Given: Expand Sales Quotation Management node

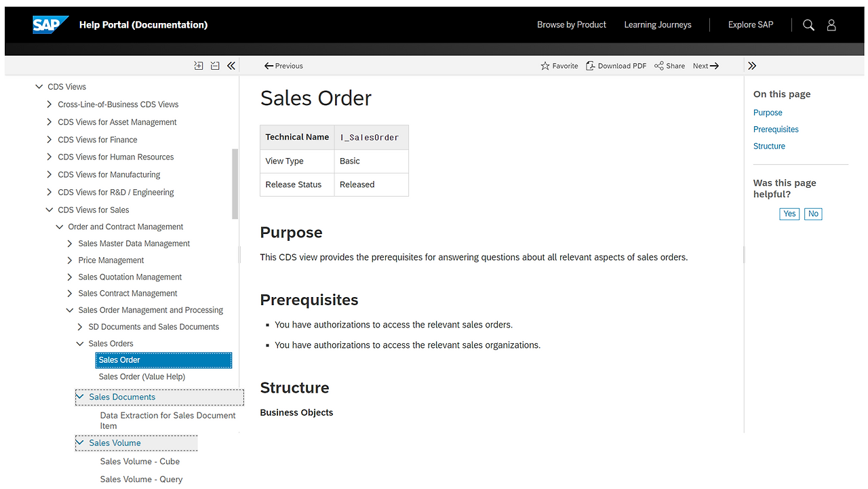Looking at the screenshot, I should tap(70, 277).
